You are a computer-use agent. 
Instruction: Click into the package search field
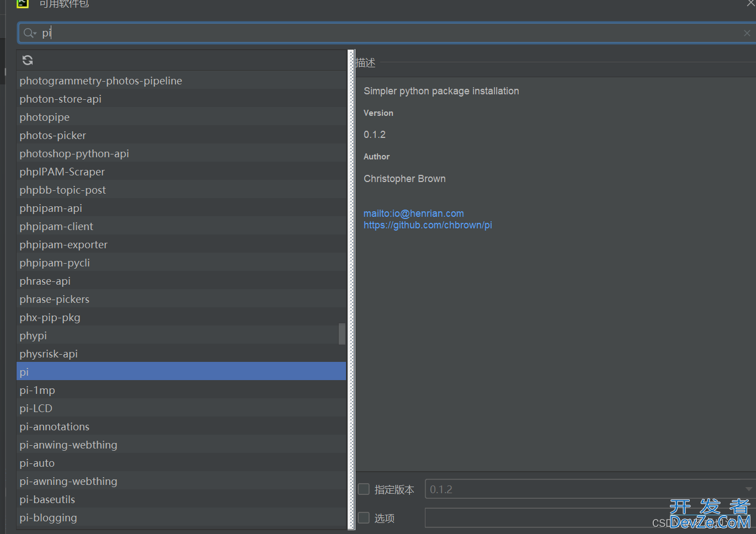[x=386, y=33]
